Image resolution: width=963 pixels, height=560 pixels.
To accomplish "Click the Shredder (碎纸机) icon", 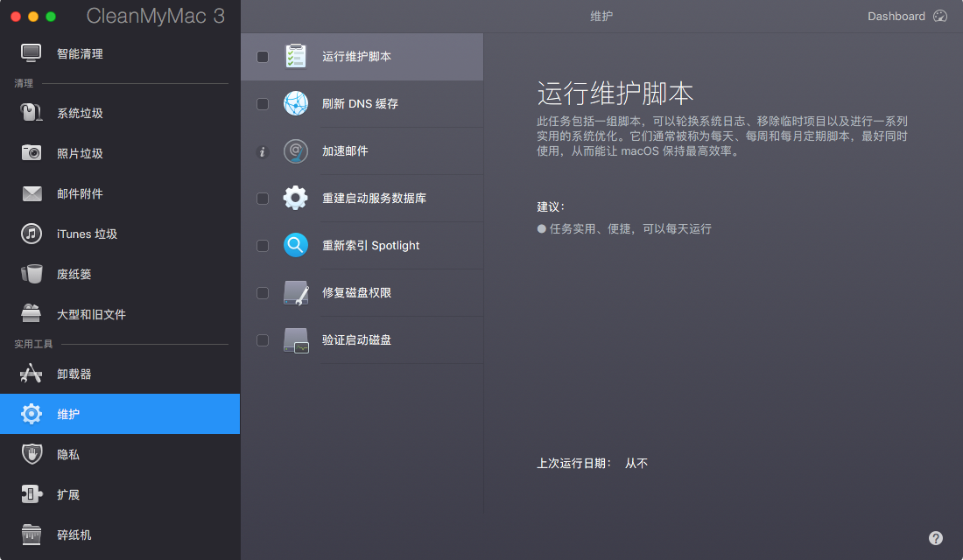I will (x=32, y=535).
